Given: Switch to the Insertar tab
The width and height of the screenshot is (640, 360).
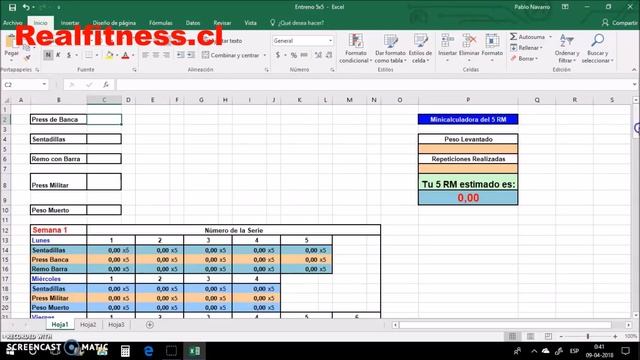Looking at the screenshot, I should [70, 23].
